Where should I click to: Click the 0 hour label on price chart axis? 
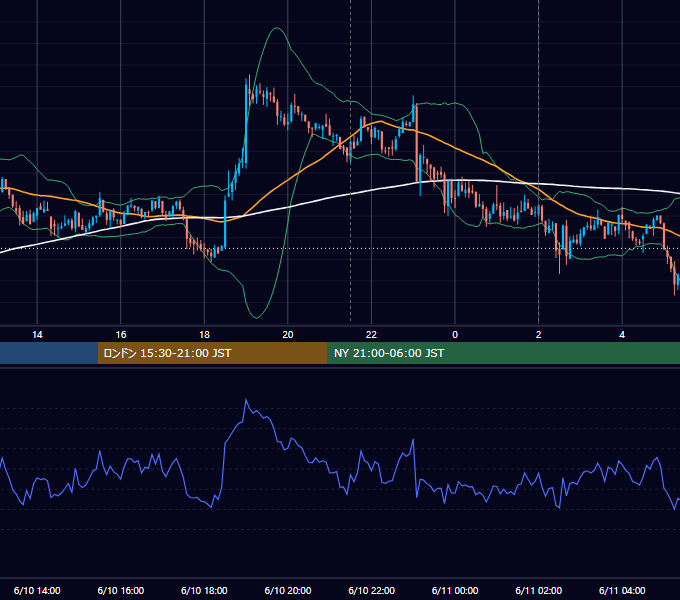pyautogui.click(x=455, y=335)
